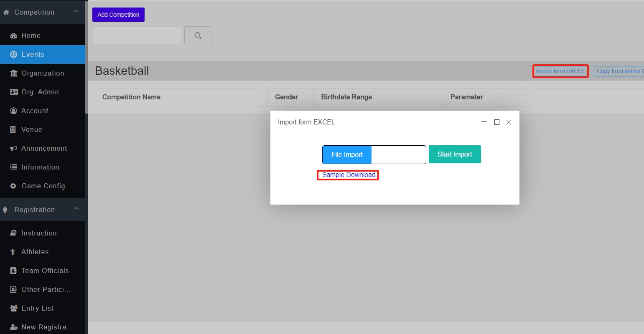Click the Game Config gear icon
Viewport: 644px width, 334px height.
click(13, 186)
